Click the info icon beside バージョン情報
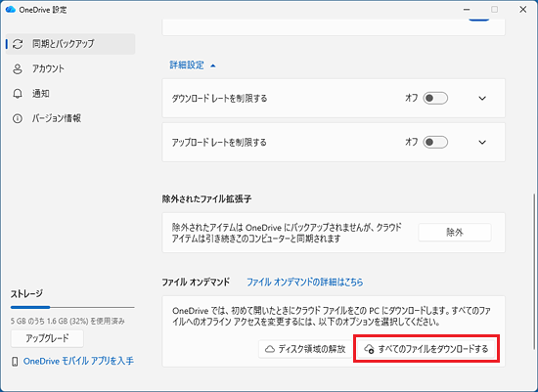Viewport: 538px width, 392px height. 18,118
